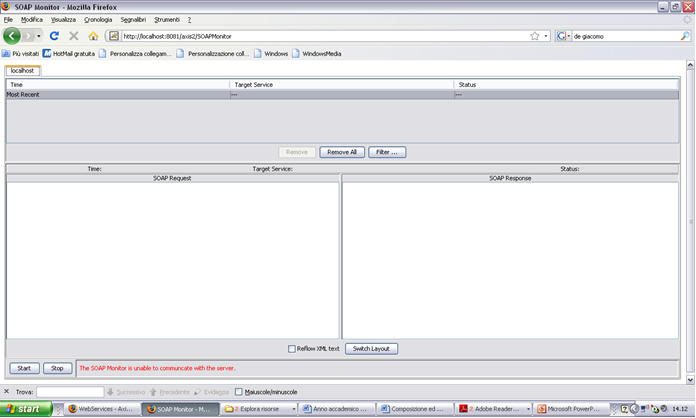Image resolution: width=696 pixels, height=418 pixels.
Task: Click the stop loading X icon
Action: click(73, 36)
